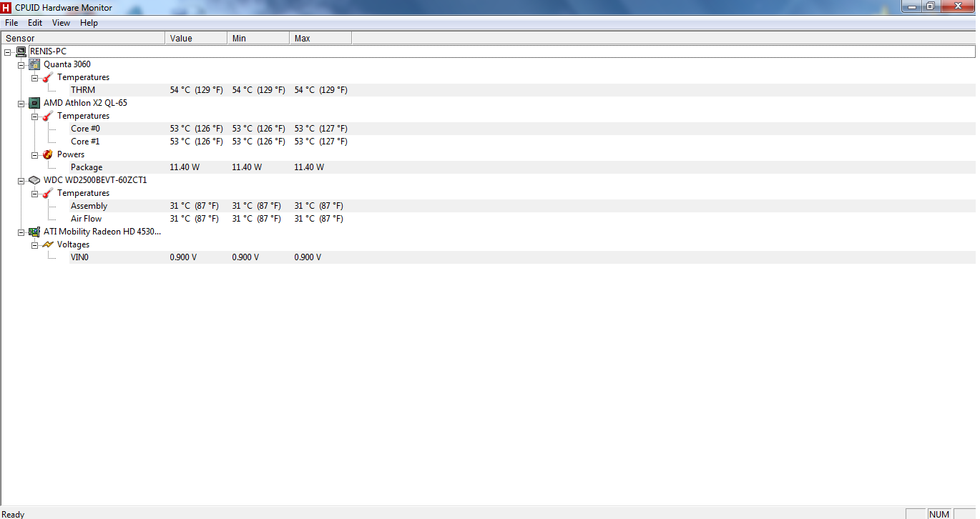
Task: Collapse the Quanta 3060 node
Action: (x=21, y=64)
